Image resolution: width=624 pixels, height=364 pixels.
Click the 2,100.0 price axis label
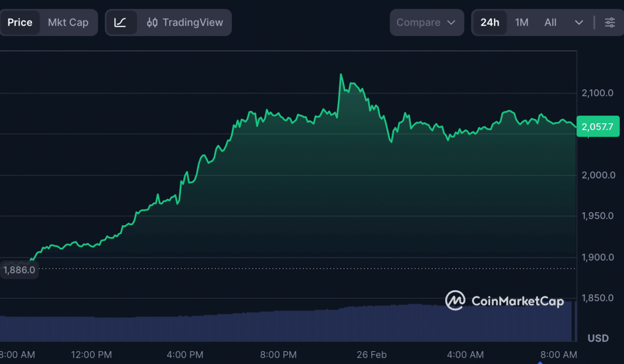point(597,93)
